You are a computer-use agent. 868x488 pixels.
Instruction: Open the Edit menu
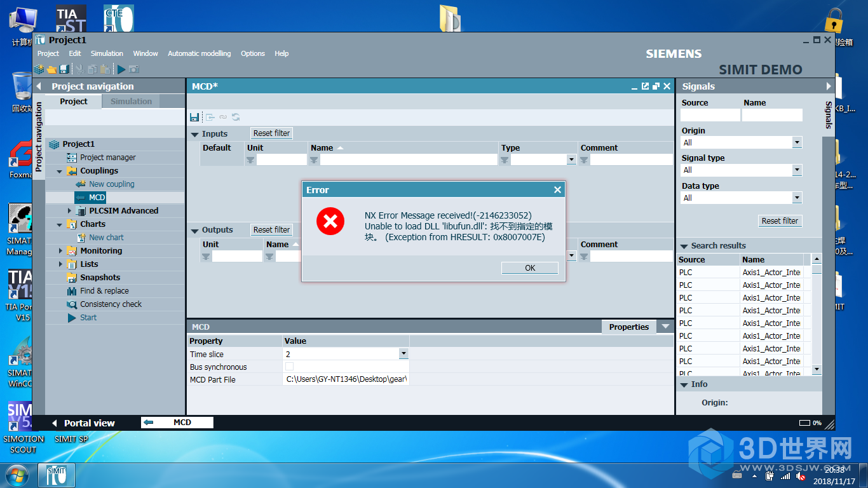[75, 53]
